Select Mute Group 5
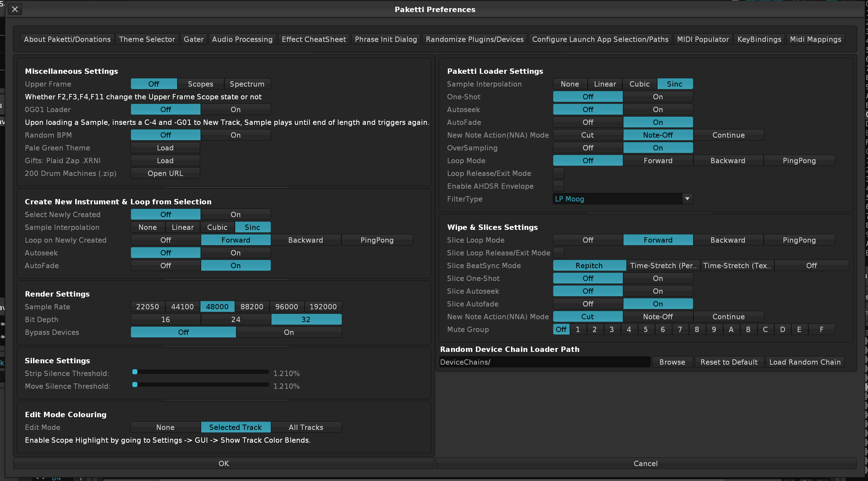The height and width of the screenshot is (481, 868). pyautogui.click(x=645, y=329)
